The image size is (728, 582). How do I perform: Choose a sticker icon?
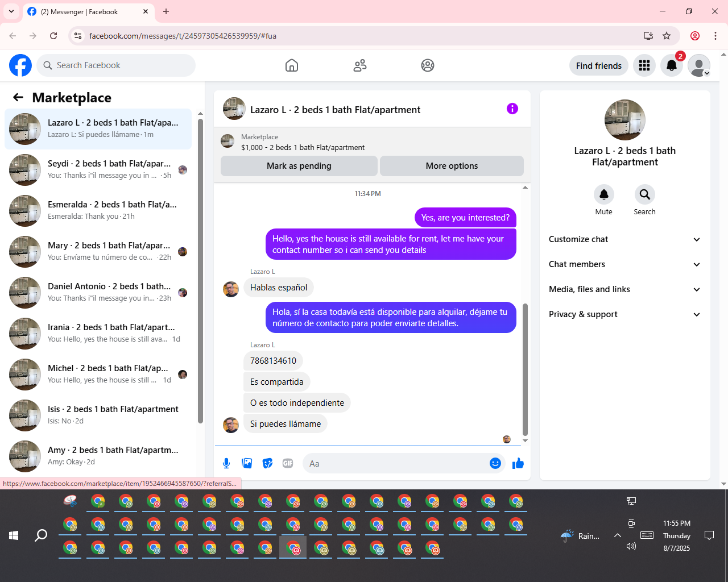pos(267,463)
